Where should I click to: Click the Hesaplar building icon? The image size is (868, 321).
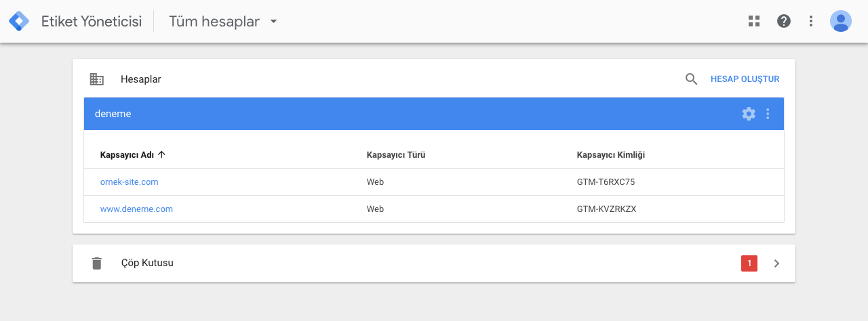pos(97,79)
